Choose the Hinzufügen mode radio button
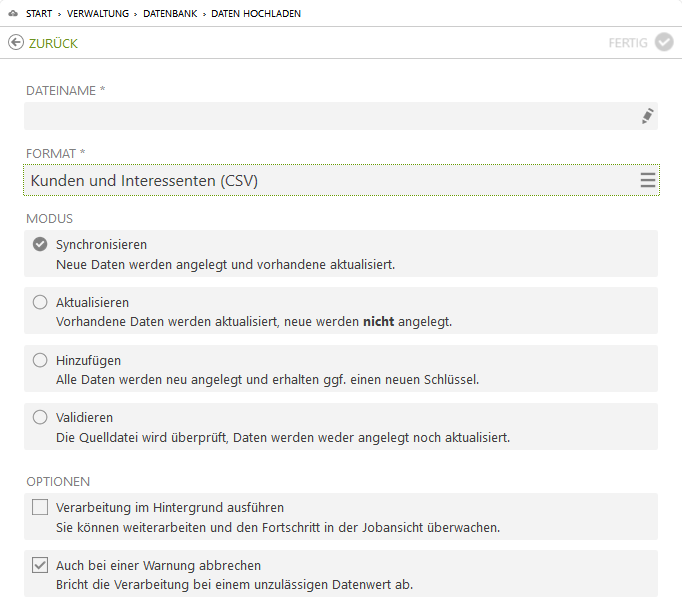The image size is (682, 609). tap(40, 360)
